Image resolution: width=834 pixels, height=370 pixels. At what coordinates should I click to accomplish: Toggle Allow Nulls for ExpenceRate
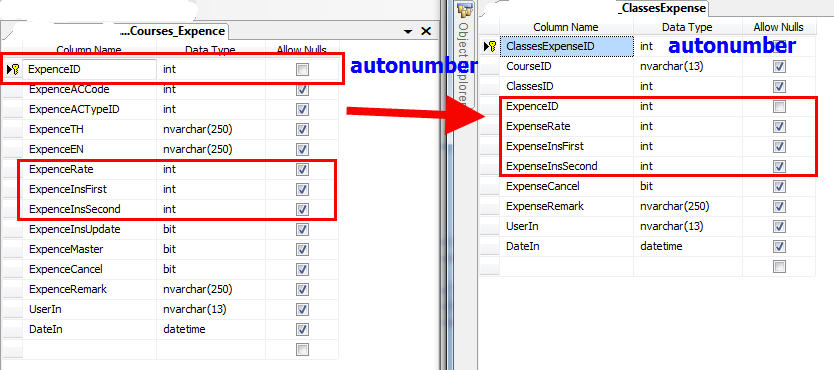click(x=302, y=169)
